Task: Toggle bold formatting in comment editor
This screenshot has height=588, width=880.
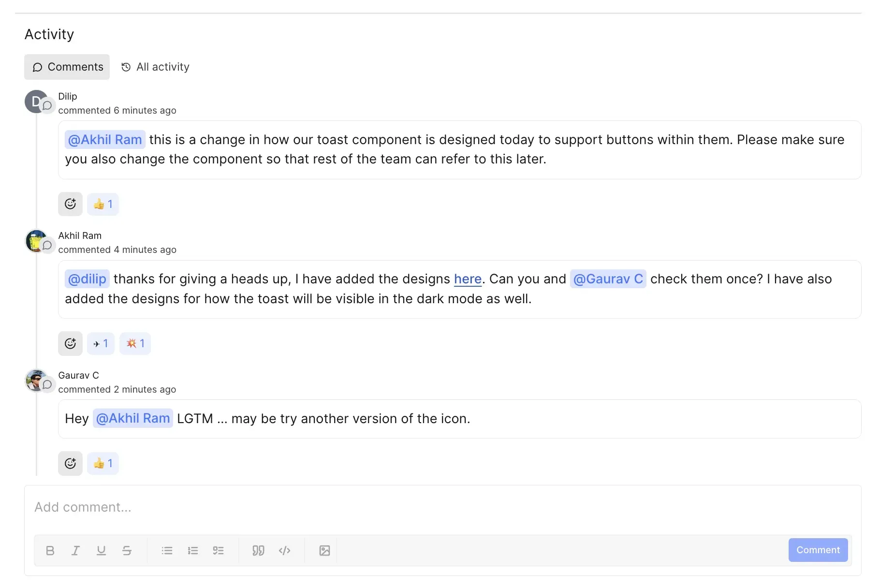Action: pos(50,550)
